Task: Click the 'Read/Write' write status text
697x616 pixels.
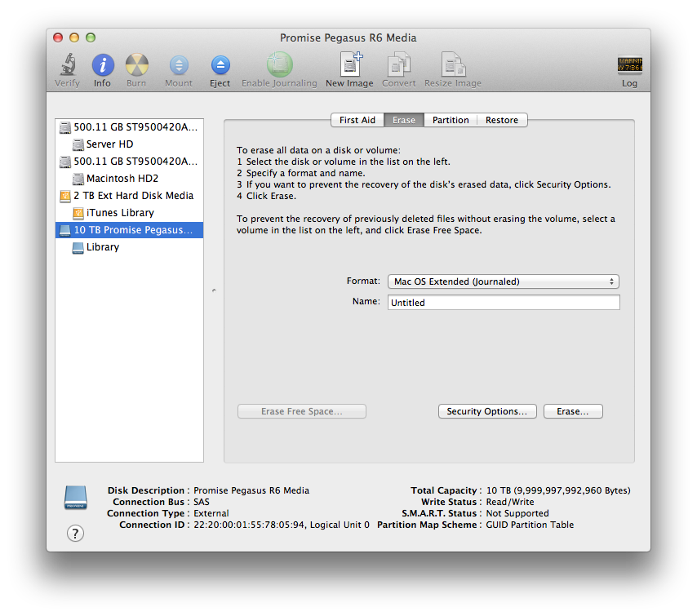Action: click(510, 502)
